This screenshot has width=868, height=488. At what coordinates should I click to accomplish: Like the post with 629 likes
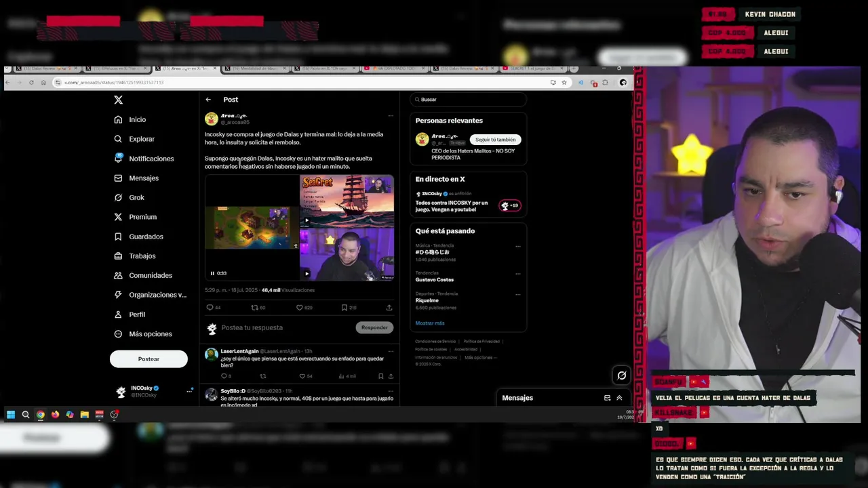[299, 308]
